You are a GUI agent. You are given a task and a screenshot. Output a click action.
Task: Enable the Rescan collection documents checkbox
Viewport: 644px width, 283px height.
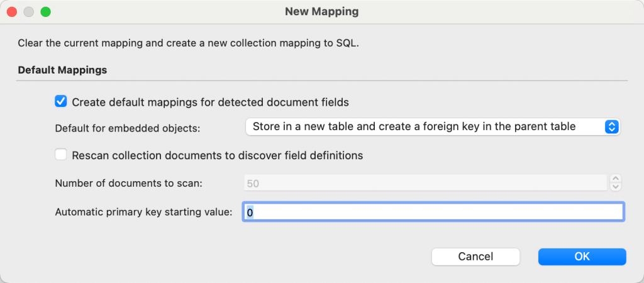coord(61,155)
